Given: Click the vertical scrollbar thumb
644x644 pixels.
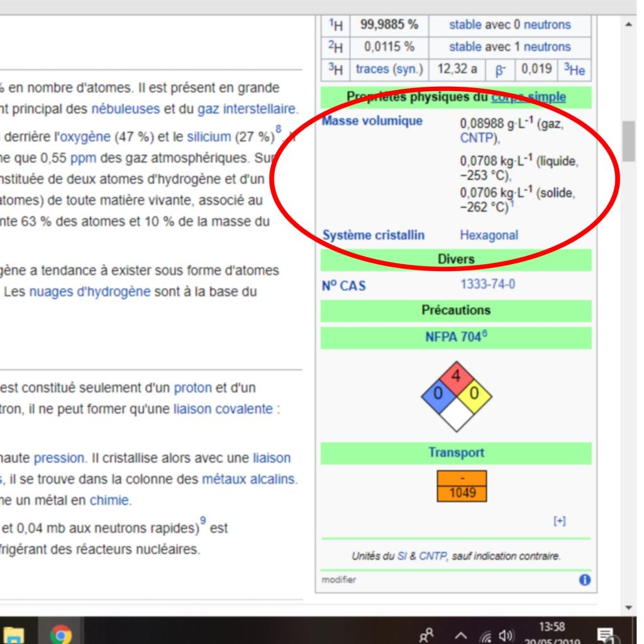Looking at the screenshot, I should coord(628,141).
